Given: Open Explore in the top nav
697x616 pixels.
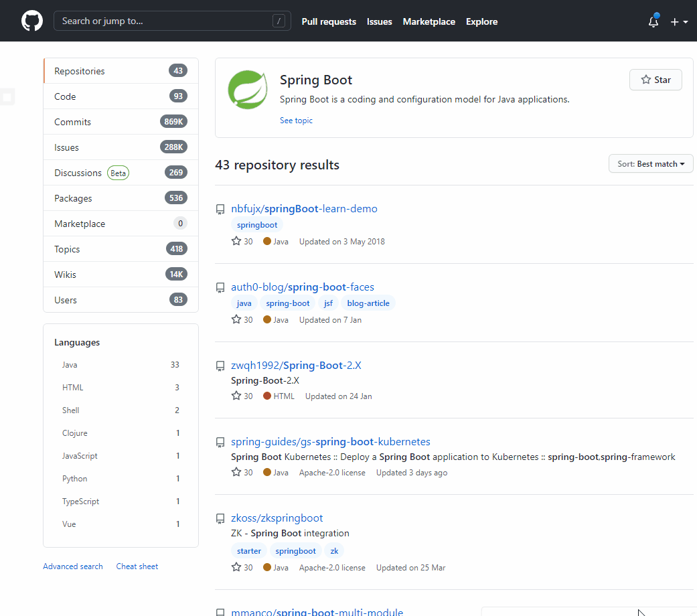Looking at the screenshot, I should coord(481,22).
